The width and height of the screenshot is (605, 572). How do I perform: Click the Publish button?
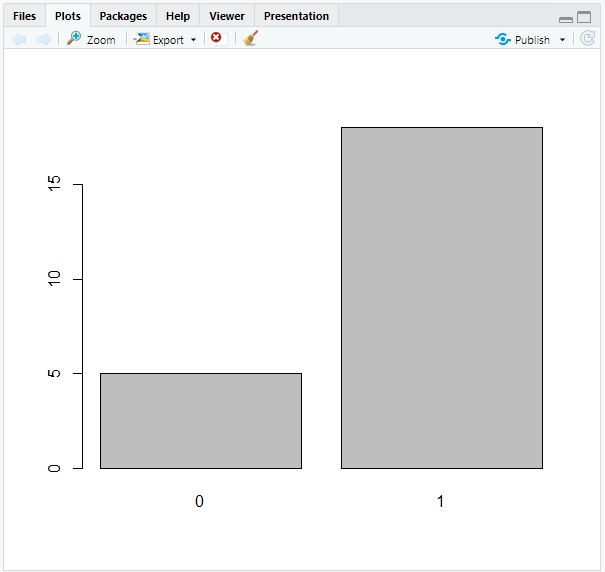[x=523, y=39]
